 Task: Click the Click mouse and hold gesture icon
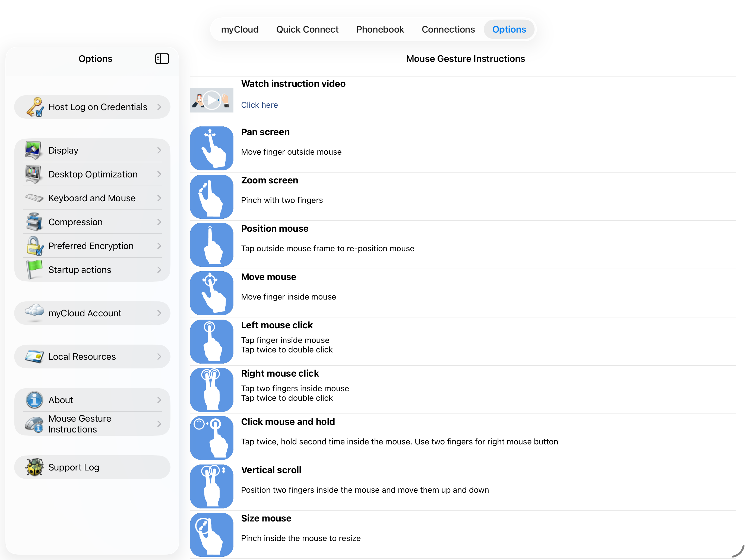click(212, 438)
